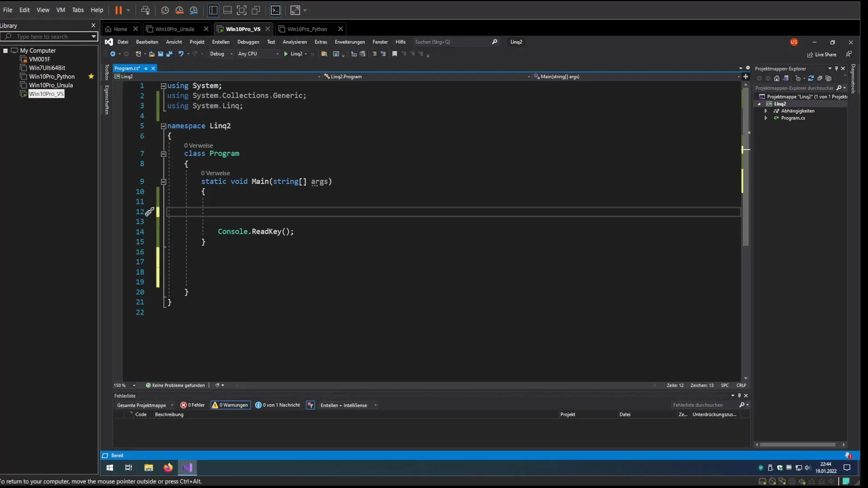Click the Solution Explorer sync/refresh icon
The width and height of the screenshot is (868, 488).
coord(811,79)
